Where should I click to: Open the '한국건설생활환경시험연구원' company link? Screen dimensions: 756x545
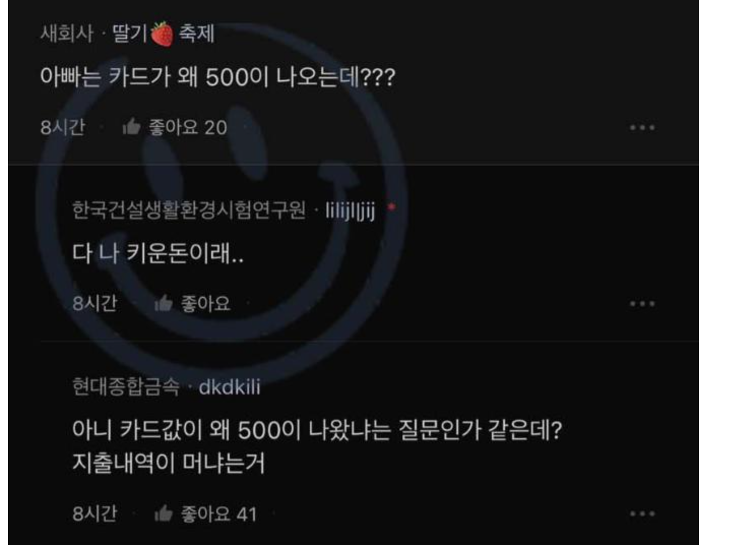click(189, 209)
